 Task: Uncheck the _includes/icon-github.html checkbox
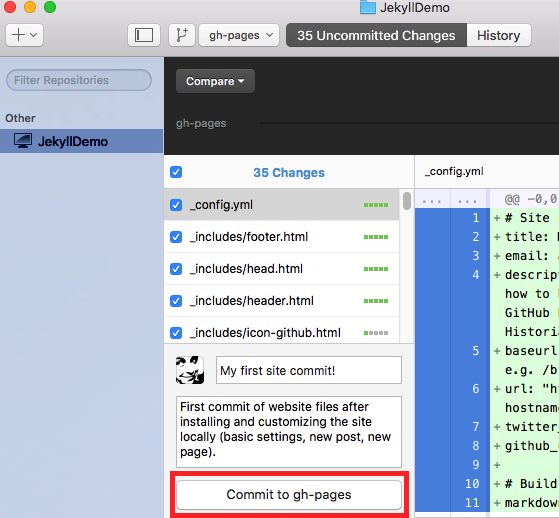[176, 333]
